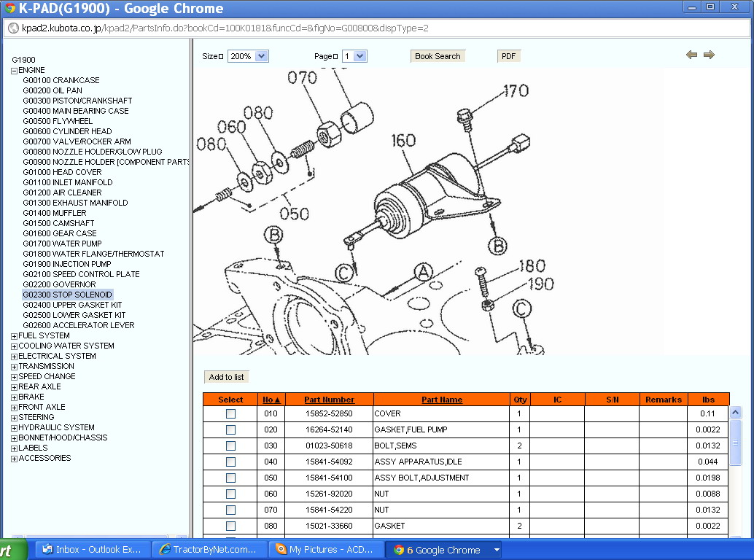
Task: Open the Page number dropdown
Action: pyautogui.click(x=354, y=56)
